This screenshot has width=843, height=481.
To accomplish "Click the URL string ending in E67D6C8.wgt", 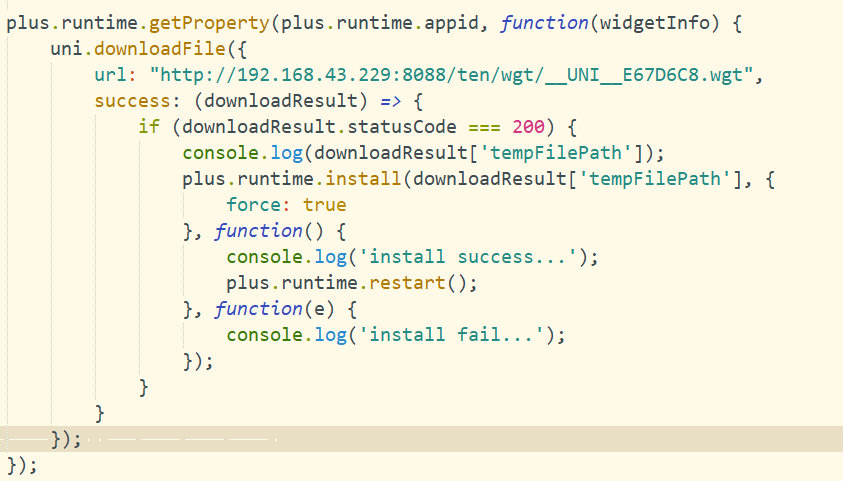I will (x=451, y=75).
